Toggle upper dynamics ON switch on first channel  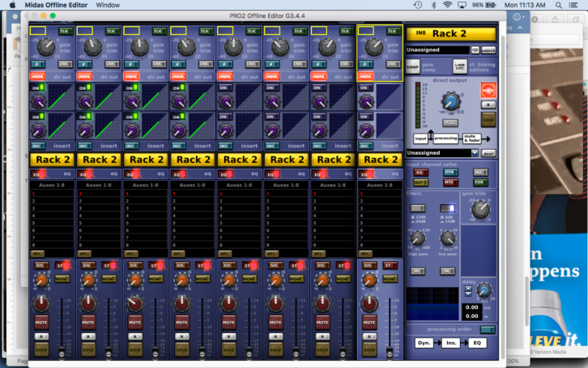pyautogui.click(x=37, y=88)
